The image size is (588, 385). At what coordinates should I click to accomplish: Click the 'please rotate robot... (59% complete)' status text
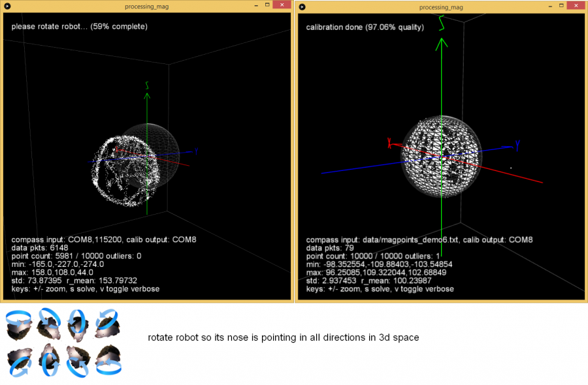click(79, 27)
